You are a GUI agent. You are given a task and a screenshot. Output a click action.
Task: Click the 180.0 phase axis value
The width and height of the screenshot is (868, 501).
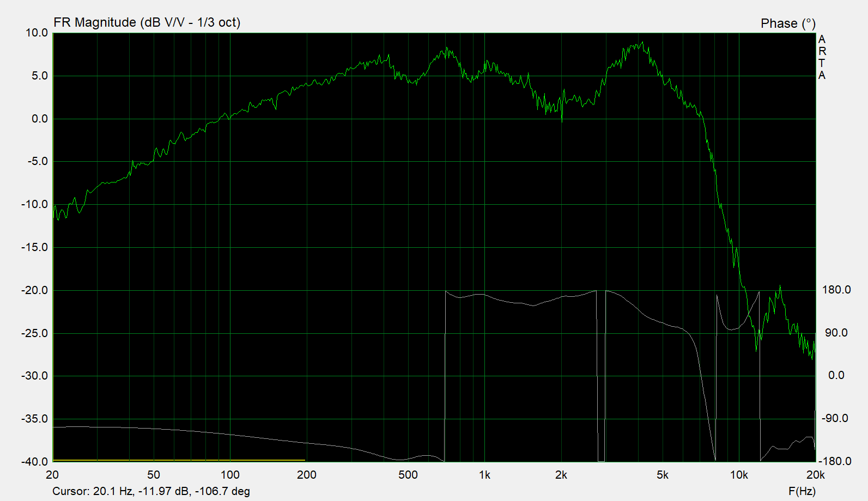(836, 290)
